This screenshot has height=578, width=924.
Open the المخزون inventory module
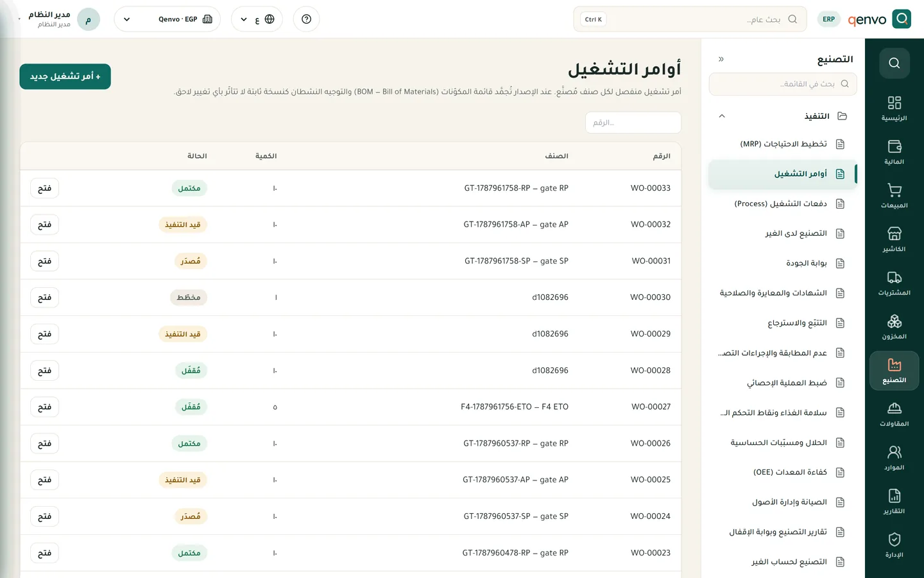894,327
